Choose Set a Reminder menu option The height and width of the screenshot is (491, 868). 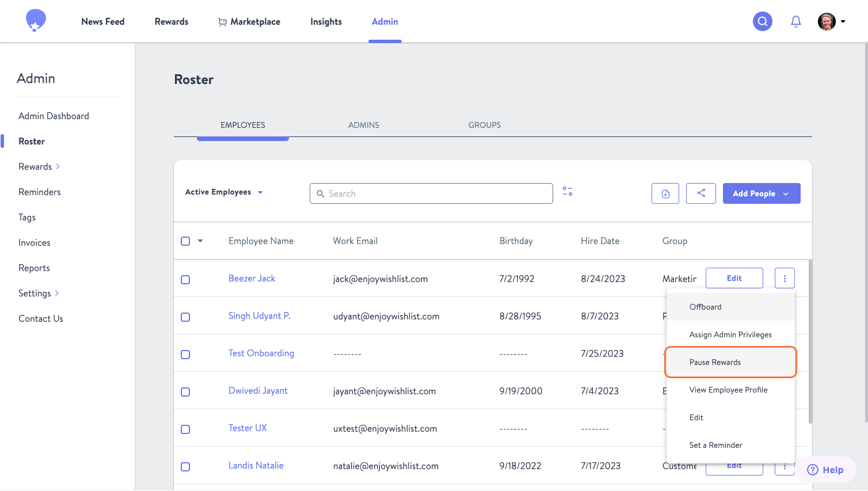coord(730,445)
